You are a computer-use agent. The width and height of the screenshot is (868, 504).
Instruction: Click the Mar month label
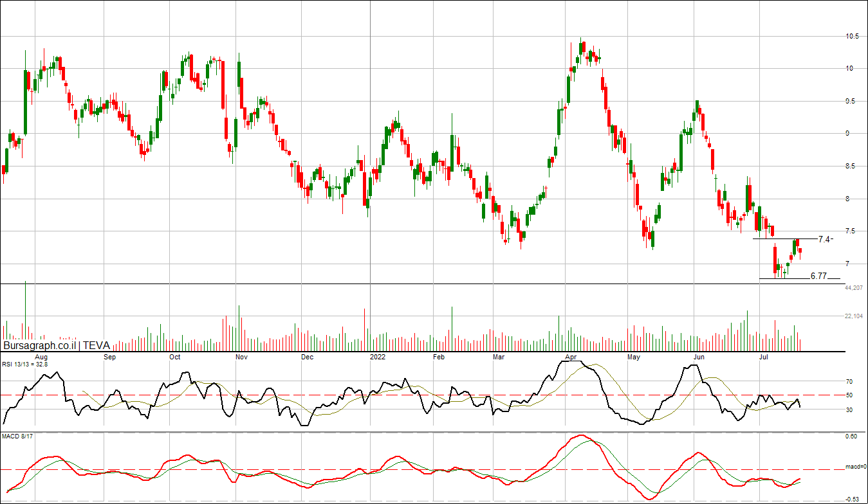[x=499, y=356]
